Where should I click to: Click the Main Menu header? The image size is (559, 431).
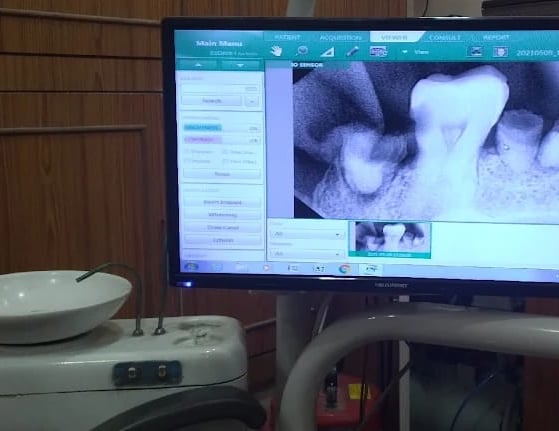(219, 43)
